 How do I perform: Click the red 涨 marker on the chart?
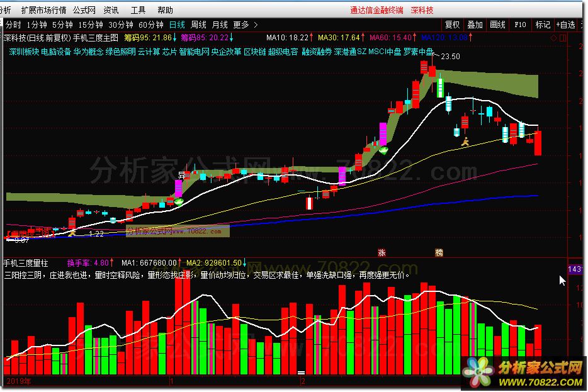pyautogui.click(x=382, y=252)
